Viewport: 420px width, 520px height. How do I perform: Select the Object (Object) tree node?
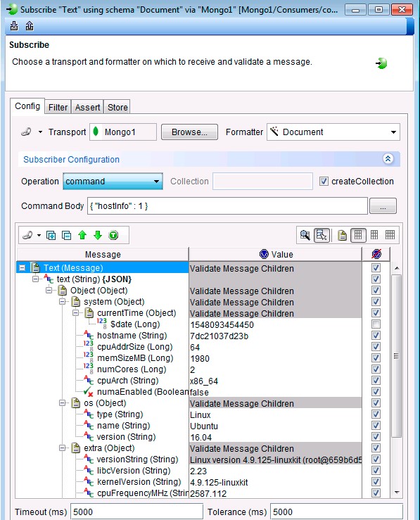click(98, 291)
